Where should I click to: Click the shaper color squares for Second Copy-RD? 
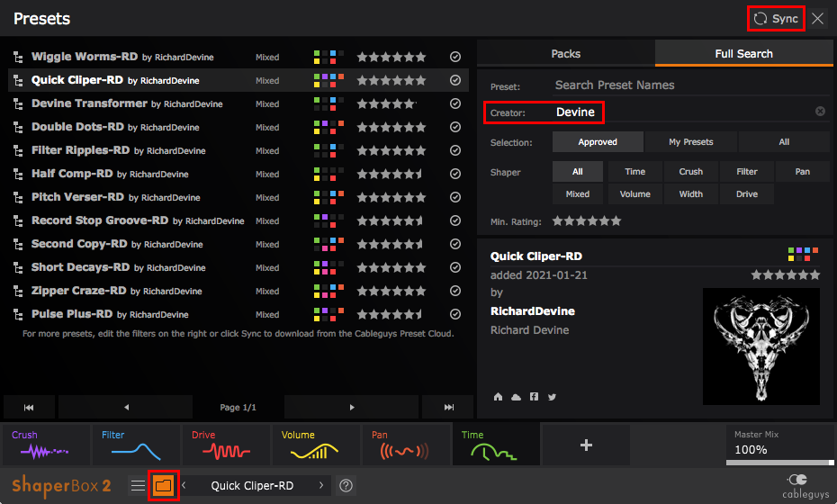pyautogui.click(x=328, y=244)
